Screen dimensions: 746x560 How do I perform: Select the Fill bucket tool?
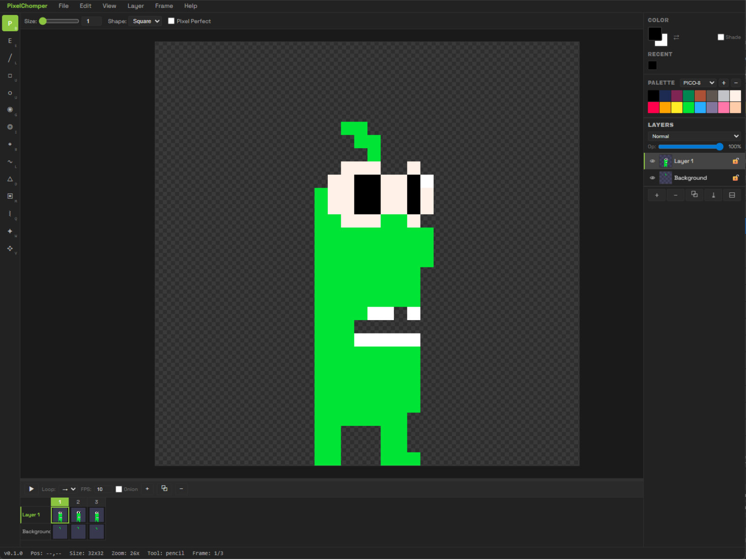[10, 109]
